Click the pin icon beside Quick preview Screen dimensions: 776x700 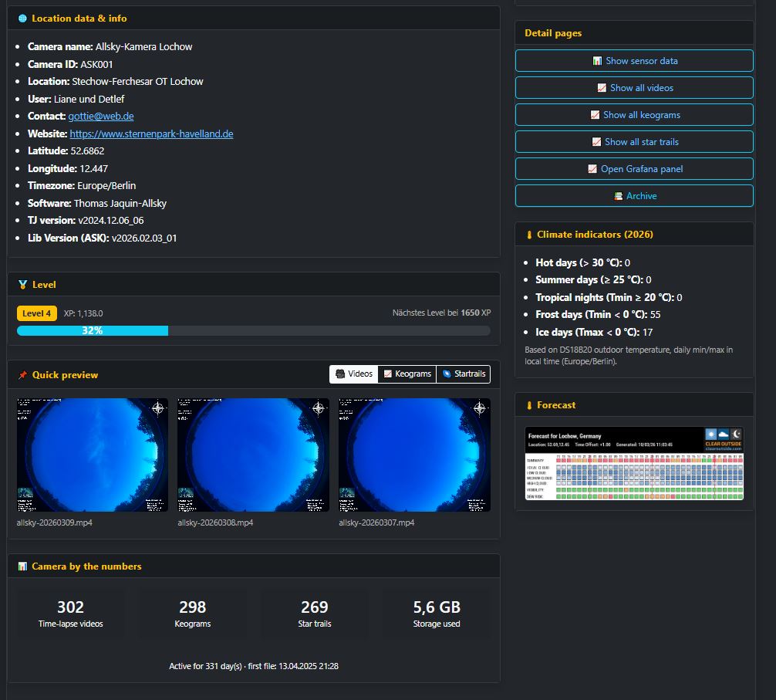[22, 375]
